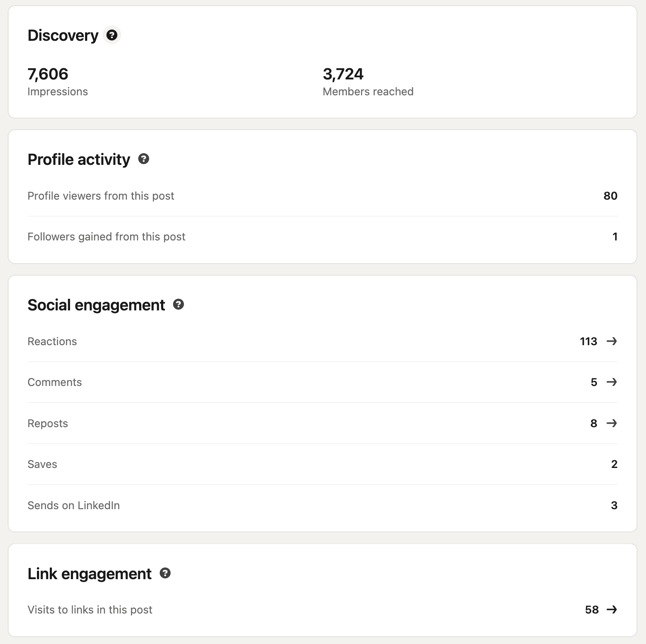646x644 pixels.
Task: Click the Reactions row label
Action: click(x=52, y=341)
